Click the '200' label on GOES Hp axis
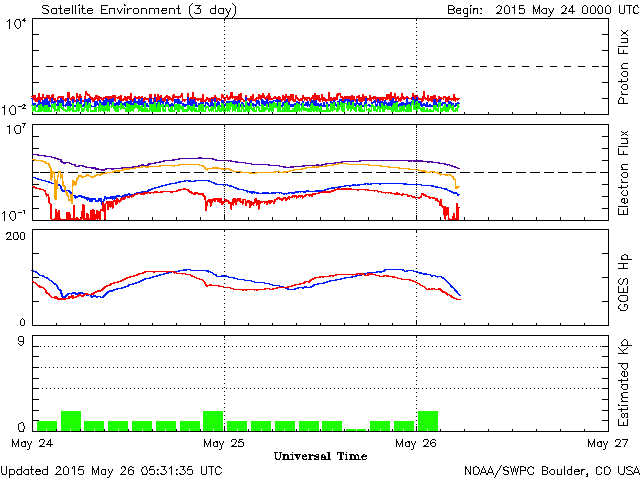The image size is (640, 480). 16,236
